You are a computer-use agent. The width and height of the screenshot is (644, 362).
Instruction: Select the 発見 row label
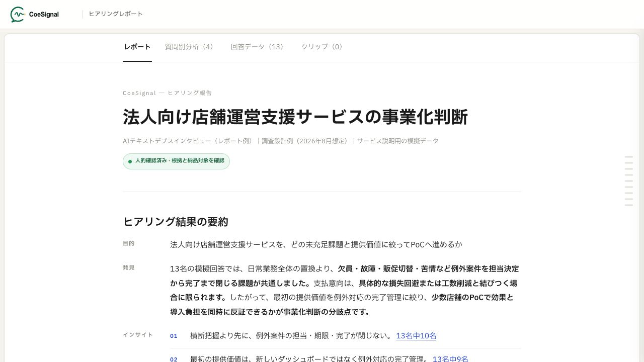point(129,267)
